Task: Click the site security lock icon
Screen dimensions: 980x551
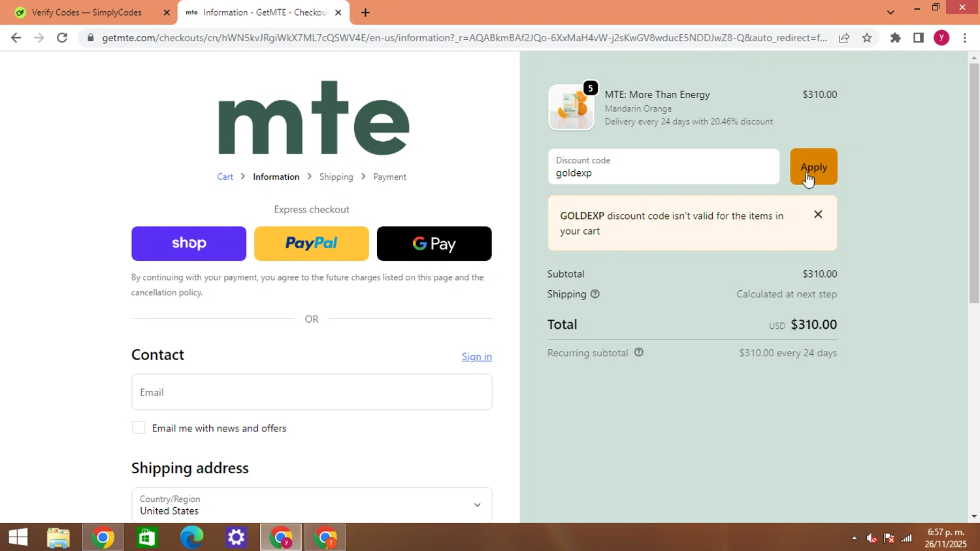Action: (x=91, y=38)
